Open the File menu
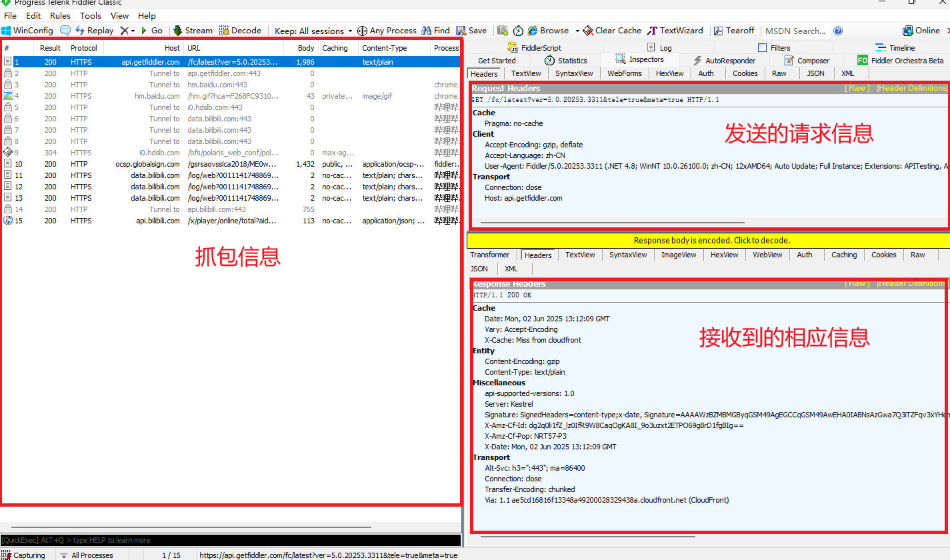 [x=11, y=15]
